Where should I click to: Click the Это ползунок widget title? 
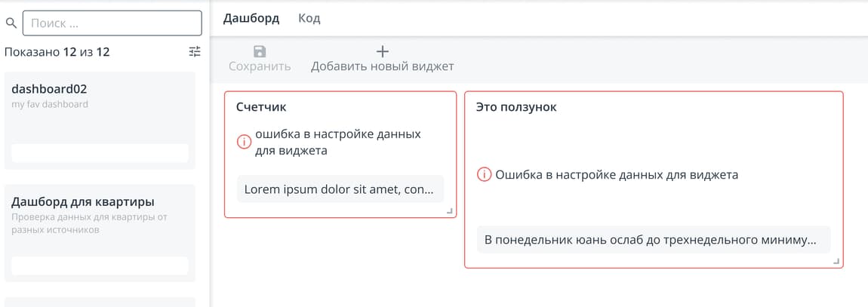(516, 108)
